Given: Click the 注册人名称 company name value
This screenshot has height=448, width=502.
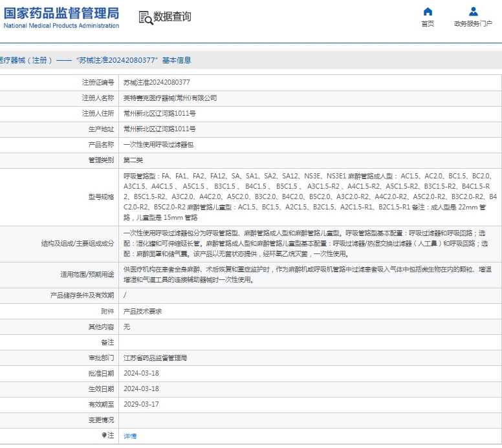Looking at the screenshot, I should point(170,98).
